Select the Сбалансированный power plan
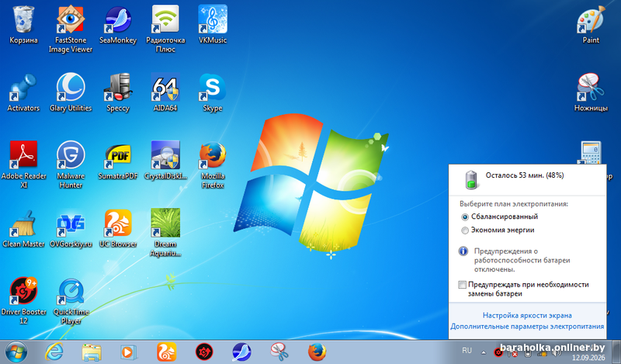 coord(499,217)
